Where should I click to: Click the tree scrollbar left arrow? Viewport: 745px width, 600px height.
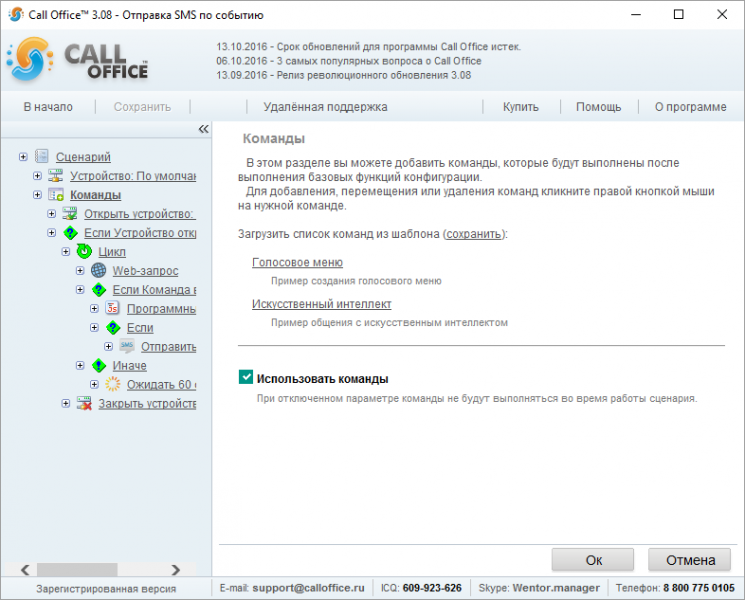25,569
